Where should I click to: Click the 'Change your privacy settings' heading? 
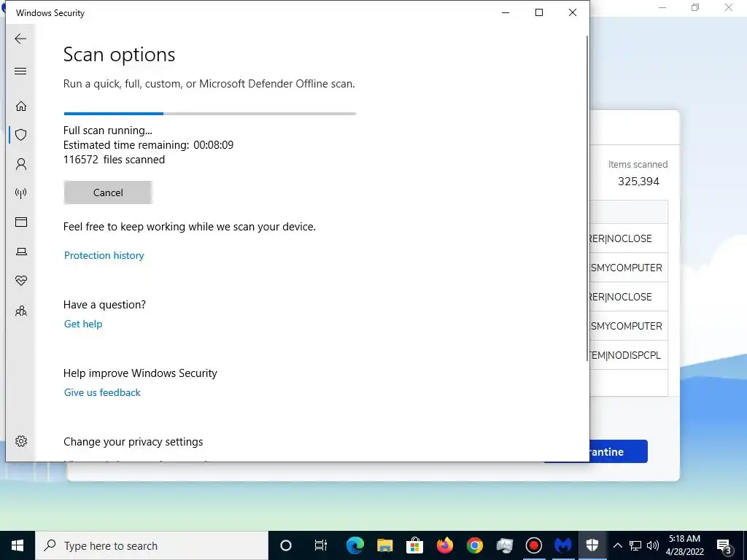133,441
